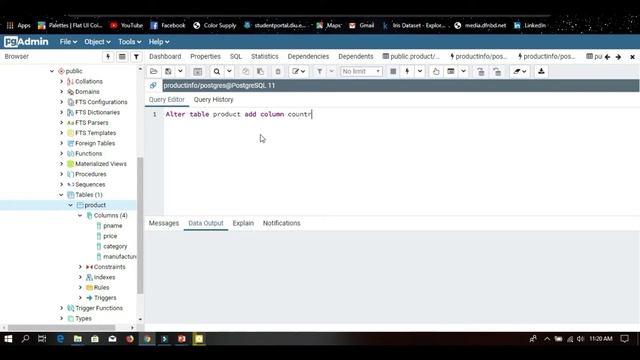
Task: Collapse the product table node
Action: [x=71, y=205]
